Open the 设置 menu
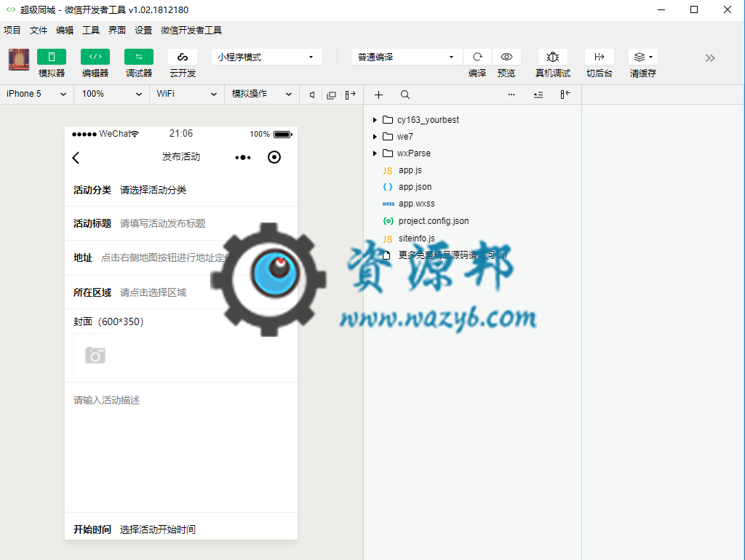Viewport: 745px width, 560px height. (x=143, y=31)
